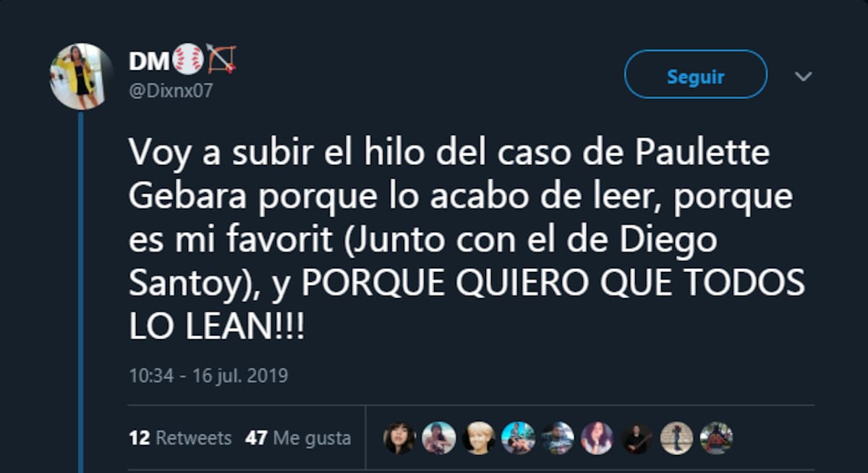Image resolution: width=868 pixels, height=473 pixels.
Task: Open the 10:34 - 16 jul. 2019 timestamp
Action: tap(208, 376)
